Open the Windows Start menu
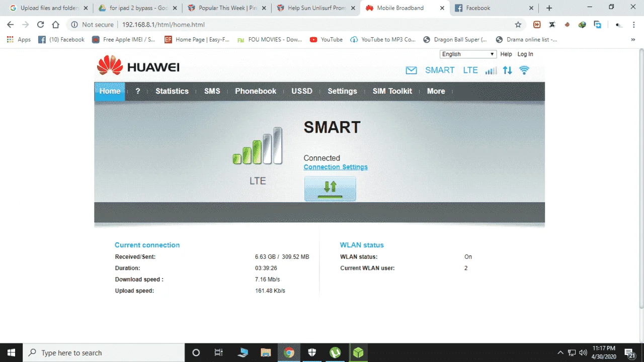Screen dimensions: 644x362 tap(11, 352)
